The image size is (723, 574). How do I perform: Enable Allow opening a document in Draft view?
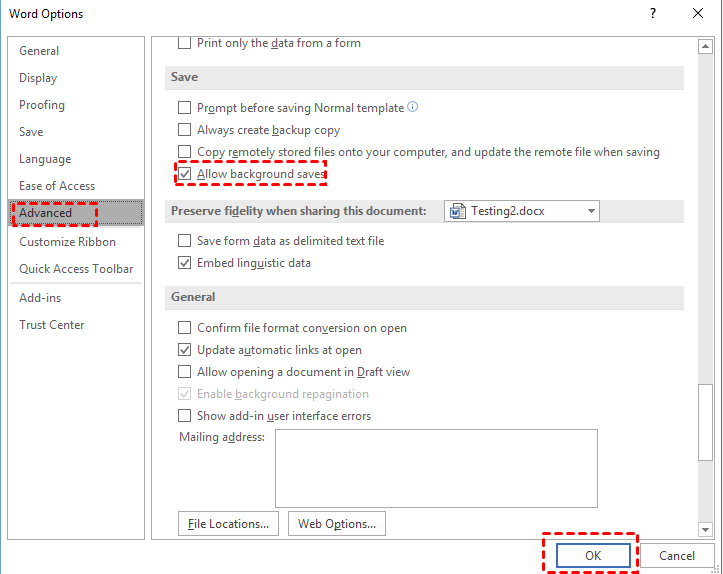tap(184, 372)
